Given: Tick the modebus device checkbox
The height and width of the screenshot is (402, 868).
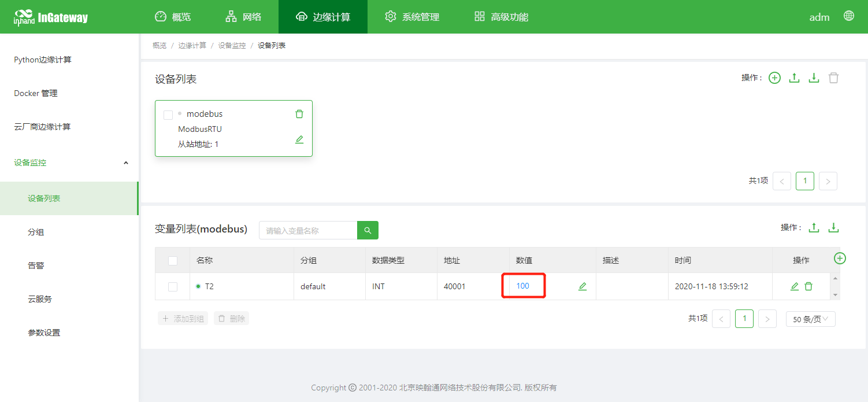Looking at the screenshot, I should pyautogui.click(x=168, y=115).
